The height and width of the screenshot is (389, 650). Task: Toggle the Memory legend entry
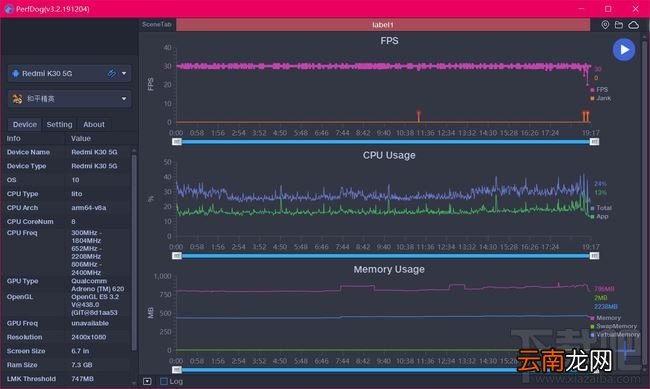[606, 318]
